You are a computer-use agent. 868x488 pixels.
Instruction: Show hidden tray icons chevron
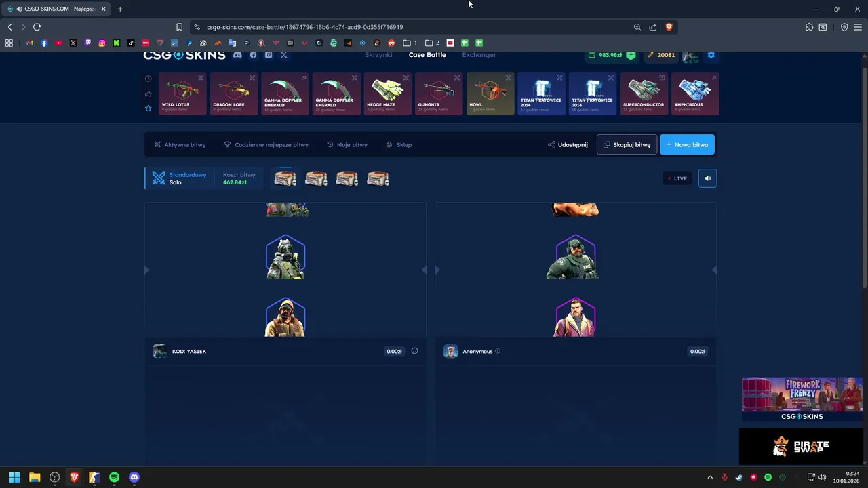coord(710,477)
